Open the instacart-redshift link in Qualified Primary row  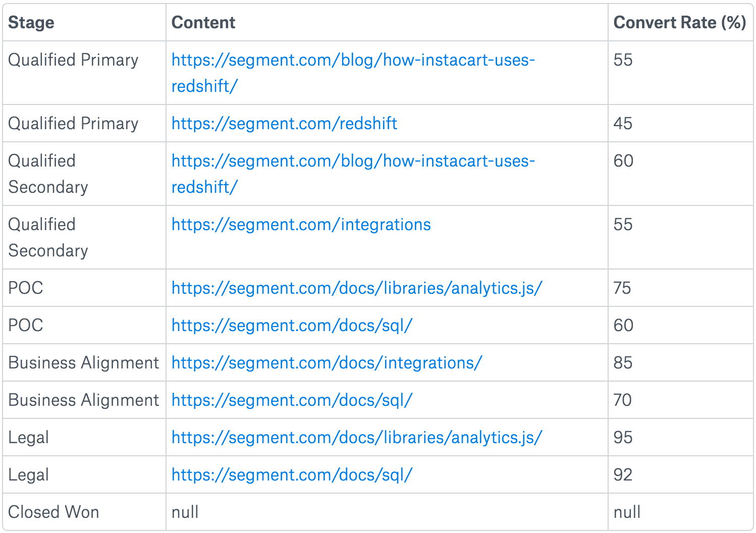[x=353, y=61]
